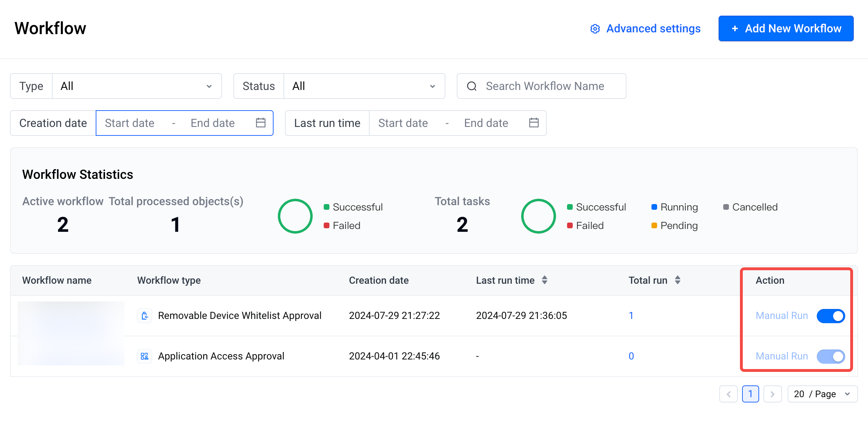
Task: Click the Application Access Approval icon
Action: (x=145, y=356)
